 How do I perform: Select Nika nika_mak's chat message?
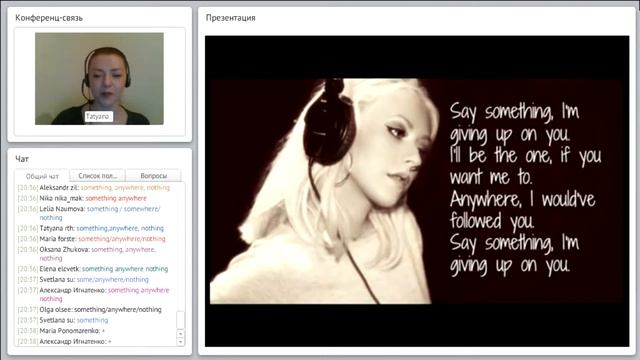pyautogui.click(x=82, y=198)
